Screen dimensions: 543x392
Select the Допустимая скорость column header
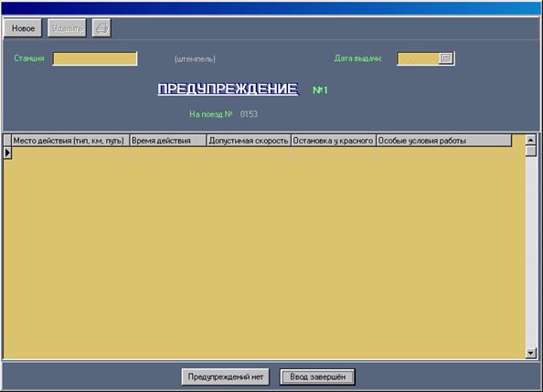(249, 141)
